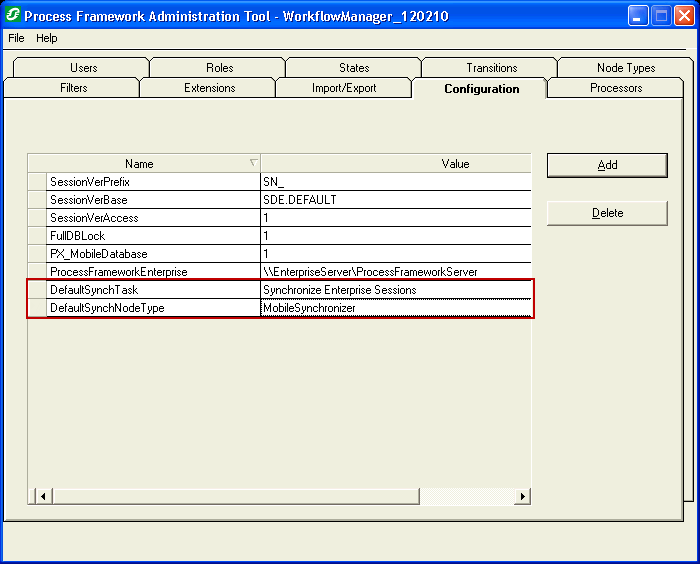Open the File menu
This screenshot has width=700, height=564.
tap(16, 38)
